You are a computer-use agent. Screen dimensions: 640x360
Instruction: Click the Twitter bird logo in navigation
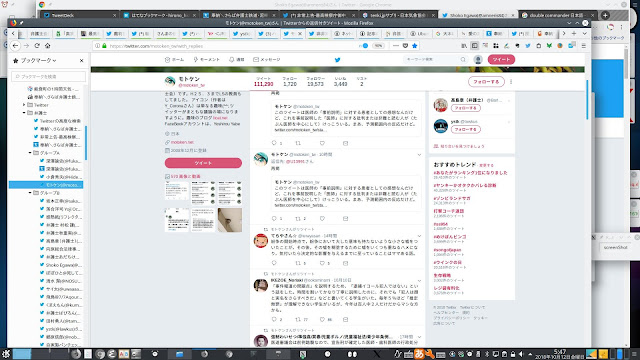[338, 60]
